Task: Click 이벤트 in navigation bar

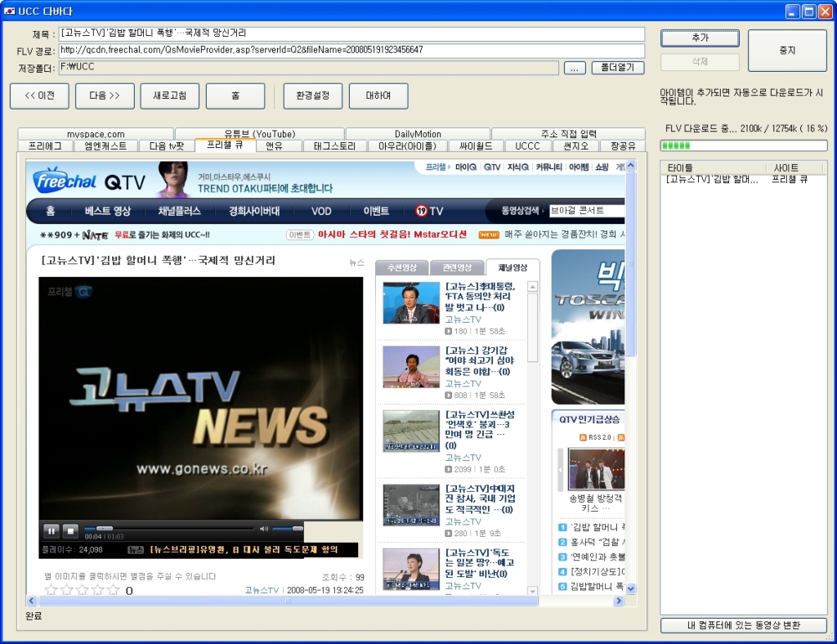Action: coord(376,211)
